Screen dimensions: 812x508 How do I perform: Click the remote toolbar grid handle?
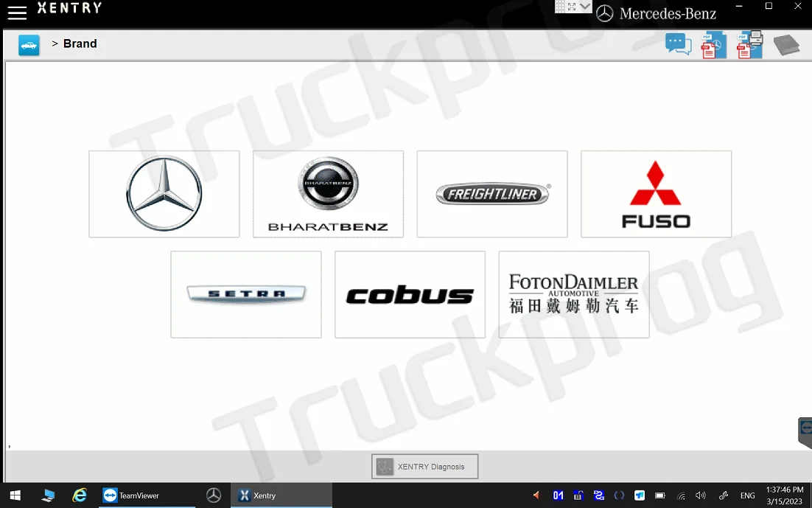pos(560,6)
